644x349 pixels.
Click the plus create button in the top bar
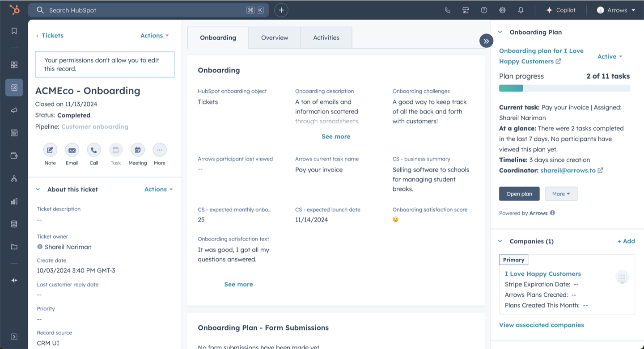[281, 10]
